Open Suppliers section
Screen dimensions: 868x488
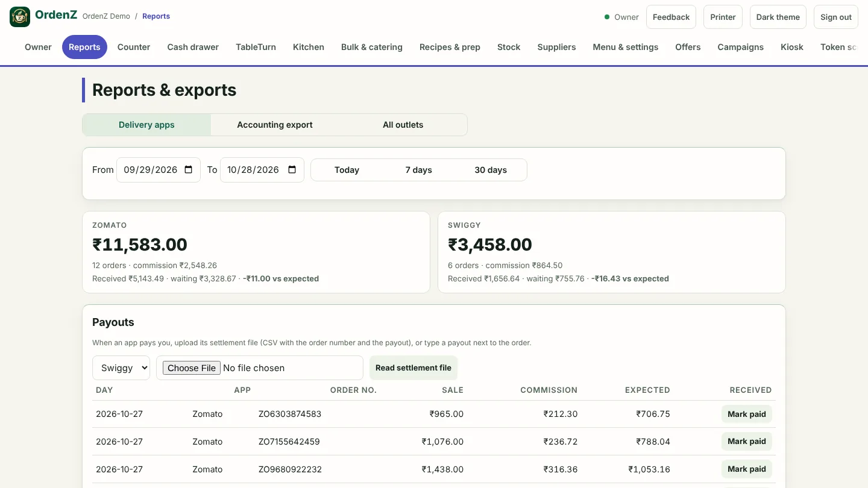click(x=556, y=47)
